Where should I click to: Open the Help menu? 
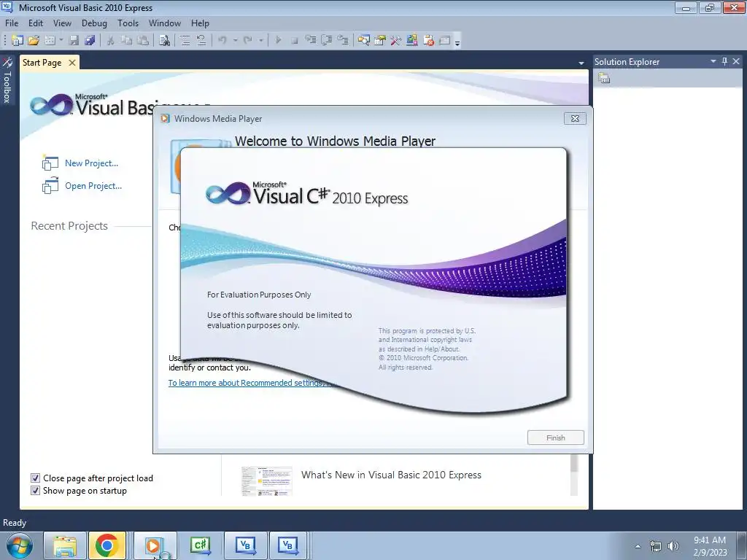[x=200, y=23]
